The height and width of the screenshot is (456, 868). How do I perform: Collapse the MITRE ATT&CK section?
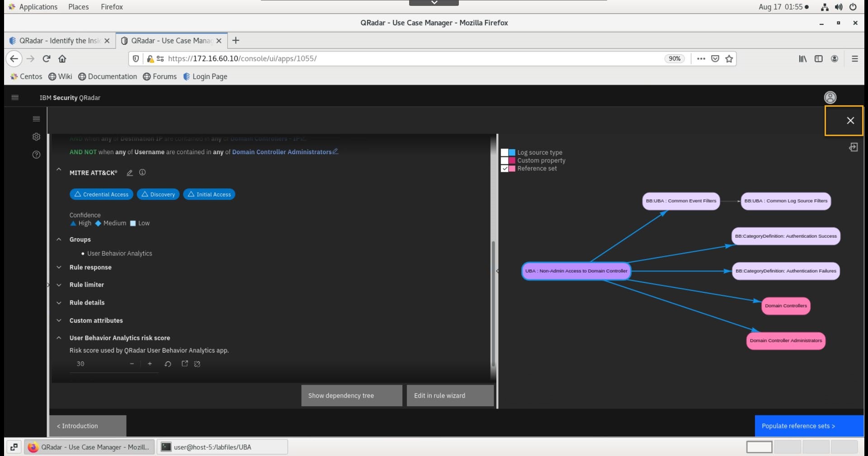click(59, 169)
